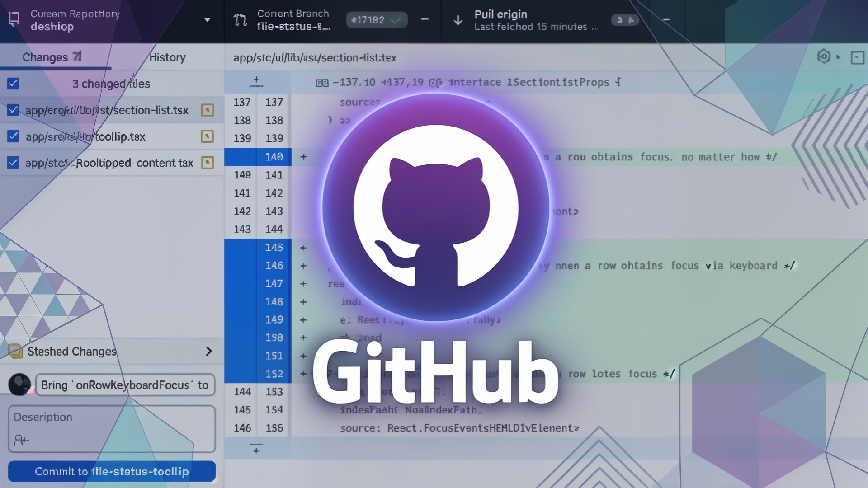Toggle selection of added line 152
Image resolution: width=868 pixels, height=488 pixels.
258,374
